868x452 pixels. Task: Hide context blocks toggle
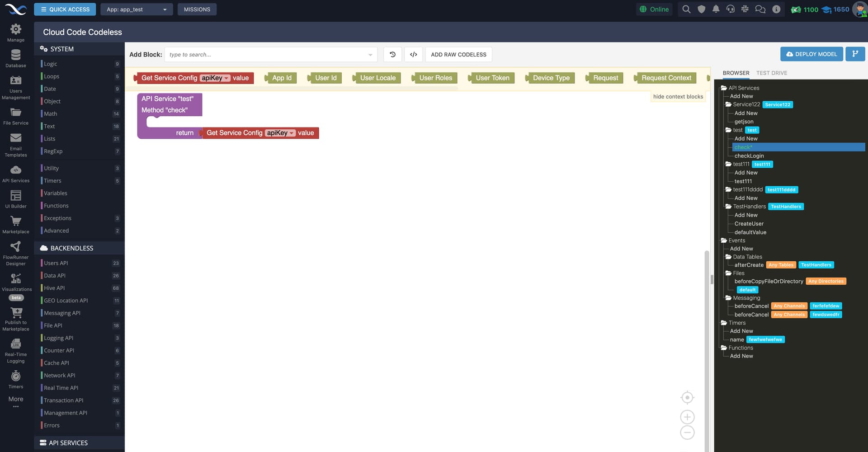(x=678, y=97)
